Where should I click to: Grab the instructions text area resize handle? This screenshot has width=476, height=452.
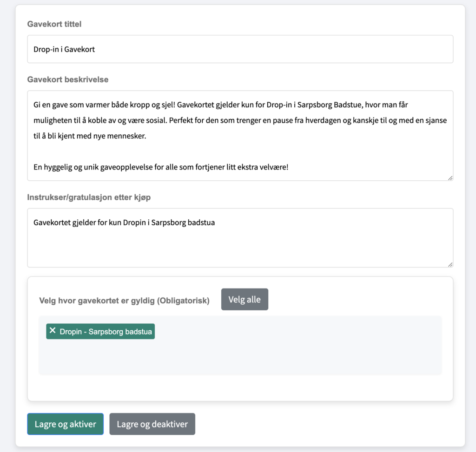click(x=450, y=264)
